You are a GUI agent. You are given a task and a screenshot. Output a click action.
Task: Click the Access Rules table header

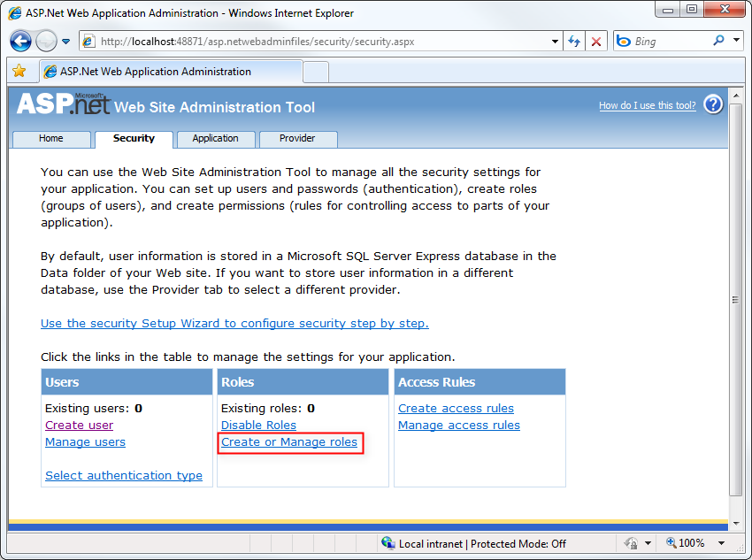[480, 382]
